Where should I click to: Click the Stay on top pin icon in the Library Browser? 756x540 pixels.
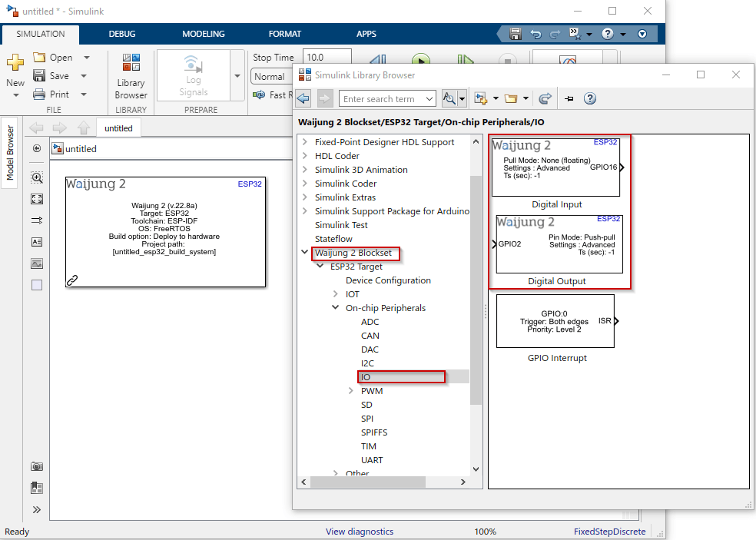click(x=569, y=98)
